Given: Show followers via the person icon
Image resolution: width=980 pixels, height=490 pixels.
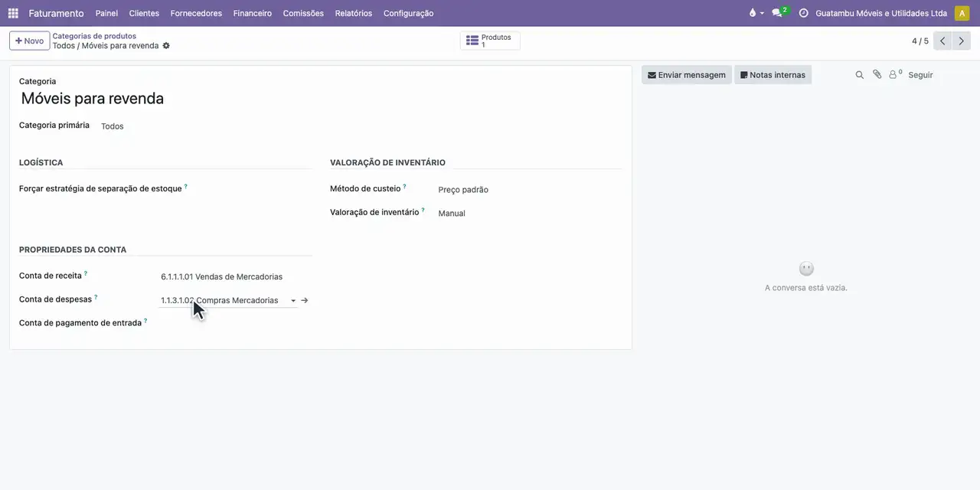Looking at the screenshot, I should click(895, 75).
